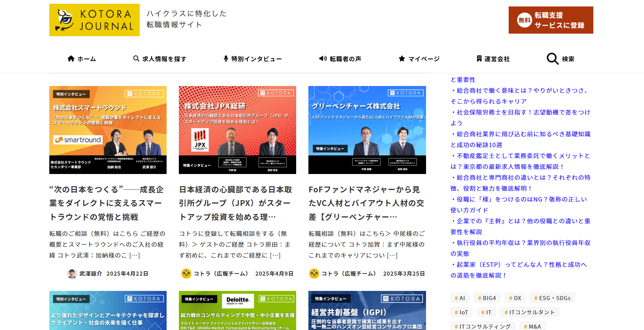Viewport: 644px width, 330px height.
Task: Click the large search magnifier icon
Action: [x=553, y=58]
